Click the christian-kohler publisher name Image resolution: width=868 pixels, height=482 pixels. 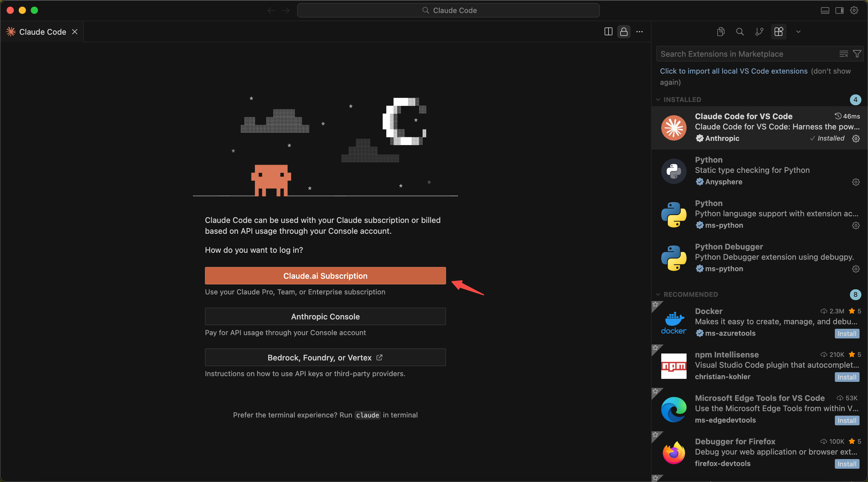pyautogui.click(x=722, y=377)
